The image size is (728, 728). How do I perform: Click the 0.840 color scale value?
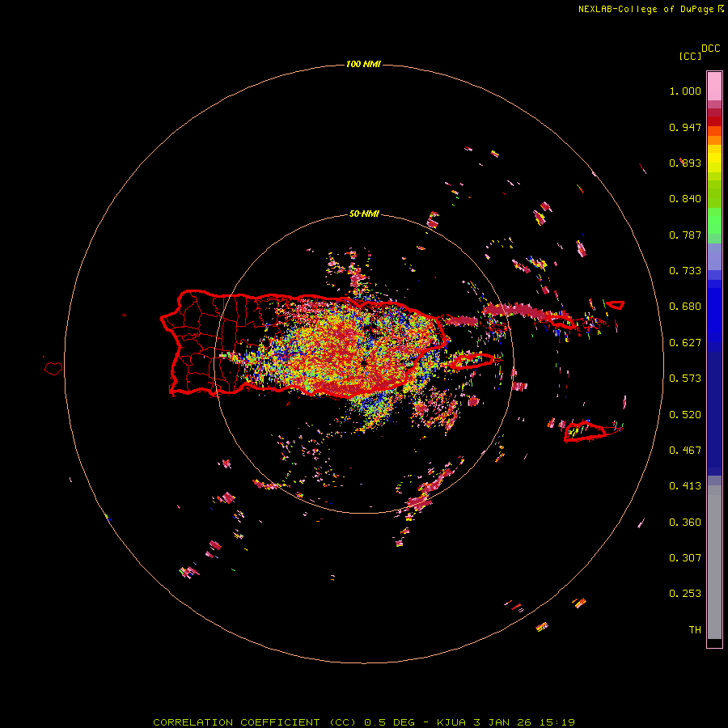(x=685, y=199)
